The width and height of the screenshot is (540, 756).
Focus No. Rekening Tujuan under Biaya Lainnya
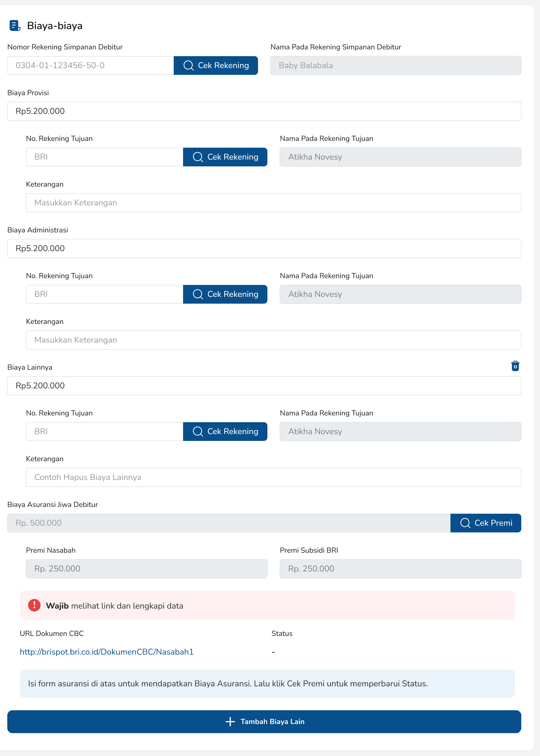pyautogui.click(x=104, y=431)
